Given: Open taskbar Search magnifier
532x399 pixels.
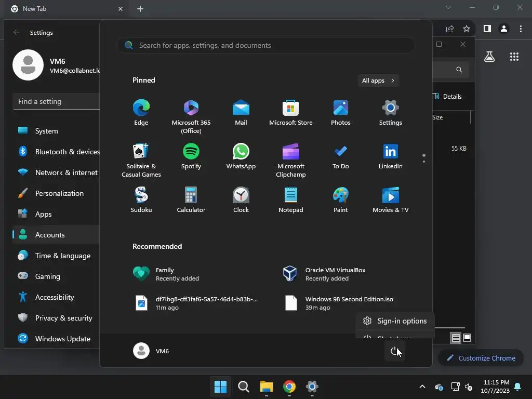Looking at the screenshot, I should tap(243, 387).
